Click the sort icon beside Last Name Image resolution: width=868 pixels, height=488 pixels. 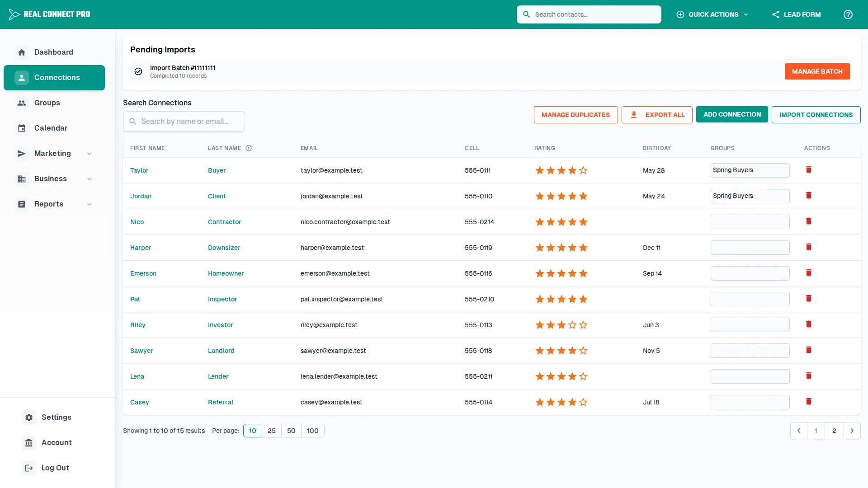click(249, 148)
